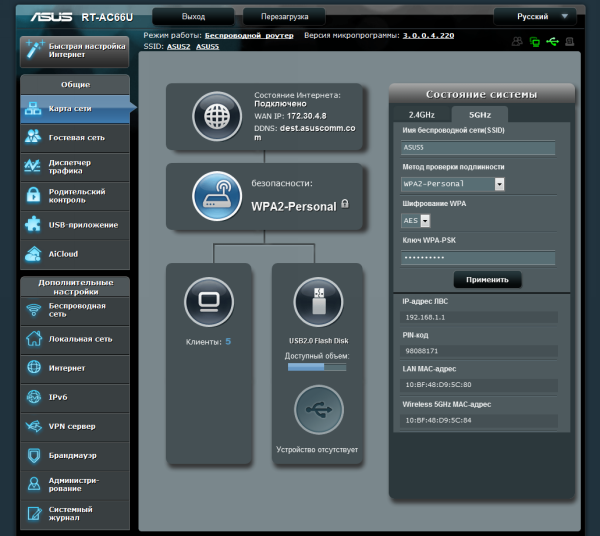This screenshot has width=600, height=536.
Task: Click the printer status icon in header
Action: tap(570, 41)
